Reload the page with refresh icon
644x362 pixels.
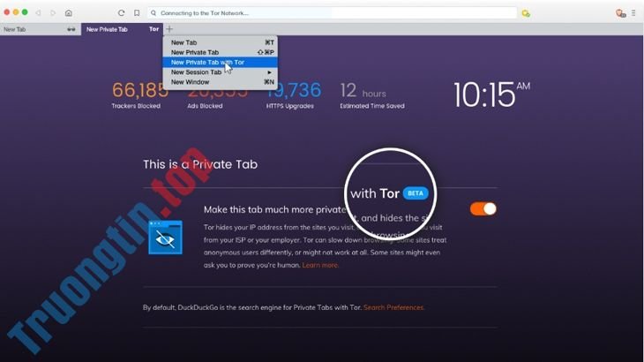click(x=121, y=12)
